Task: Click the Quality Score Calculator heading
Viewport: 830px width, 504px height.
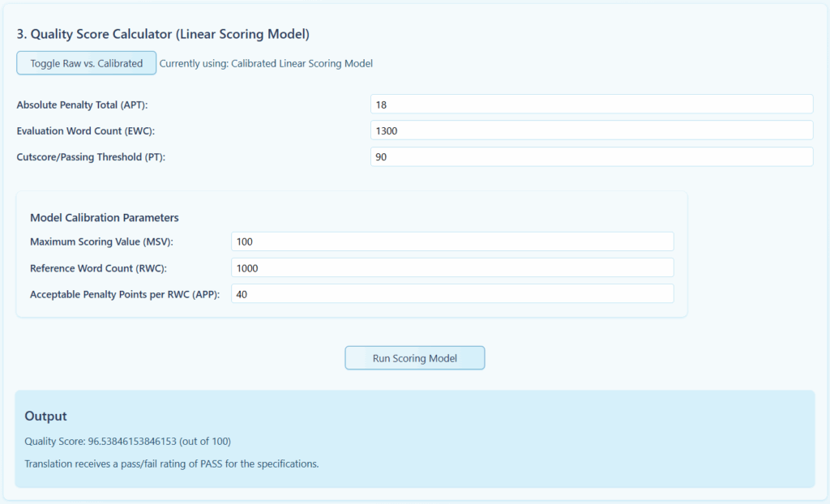Action: [163, 35]
